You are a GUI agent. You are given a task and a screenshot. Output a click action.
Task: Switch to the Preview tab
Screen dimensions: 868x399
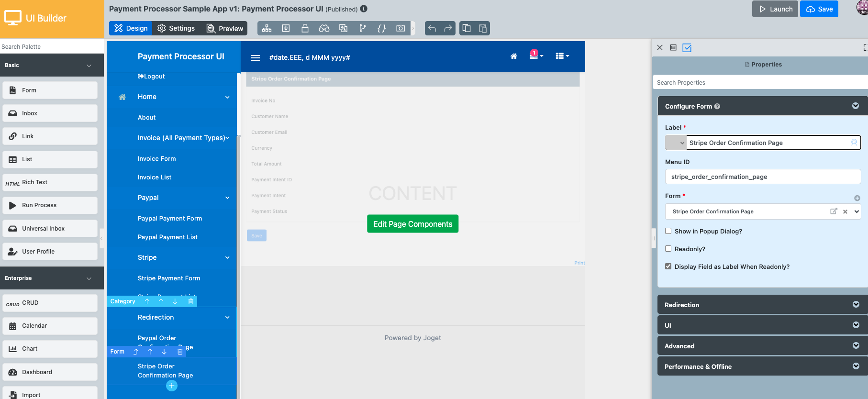tap(224, 28)
